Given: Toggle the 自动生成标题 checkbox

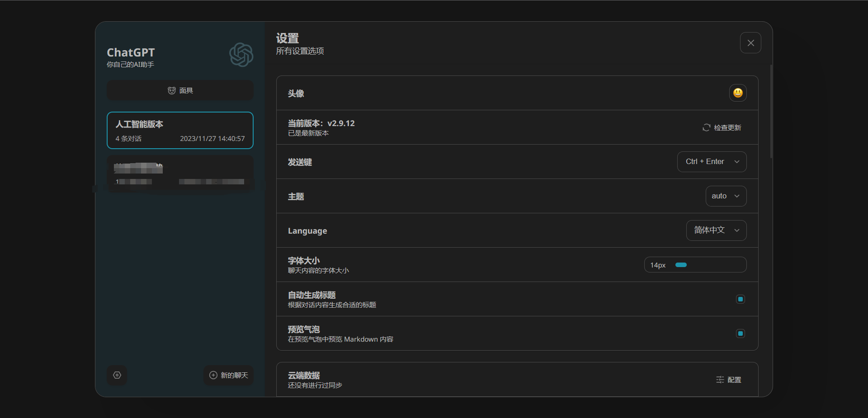Looking at the screenshot, I should [x=740, y=299].
